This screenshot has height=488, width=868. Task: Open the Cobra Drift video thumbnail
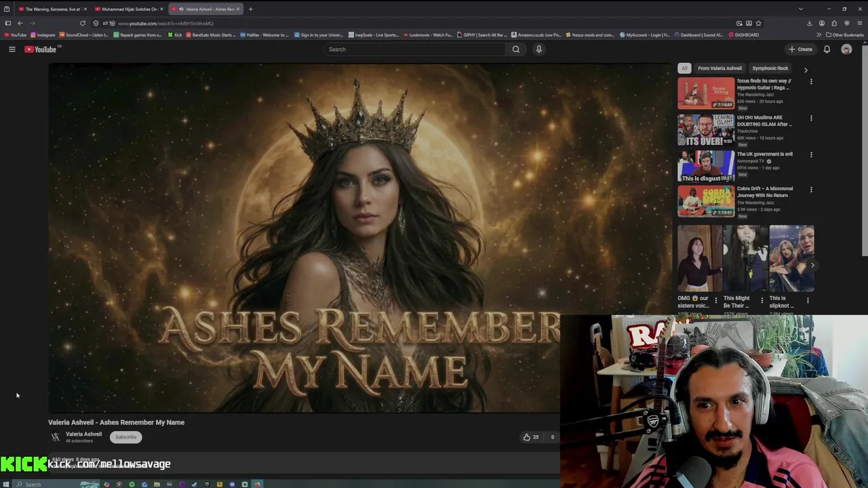(x=706, y=201)
